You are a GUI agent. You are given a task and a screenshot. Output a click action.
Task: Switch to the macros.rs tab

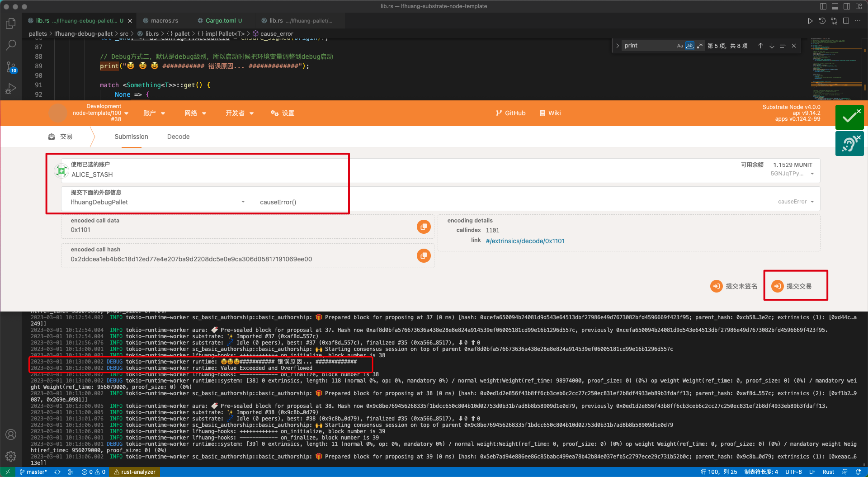tap(165, 21)
